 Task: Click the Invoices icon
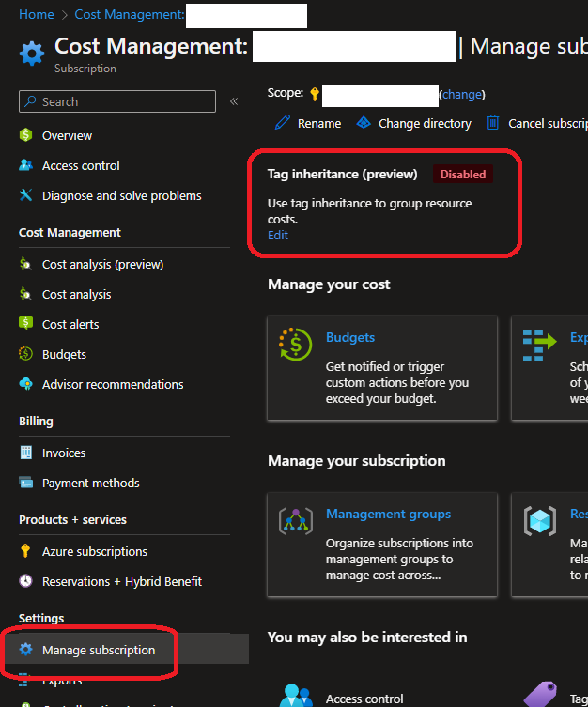tap(26, 453)
